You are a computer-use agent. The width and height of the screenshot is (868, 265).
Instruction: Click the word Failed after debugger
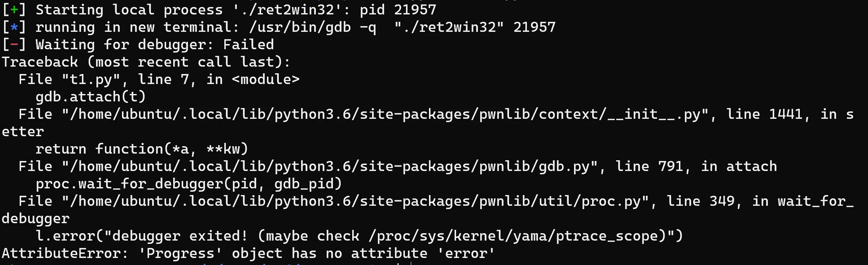[248, 44]
